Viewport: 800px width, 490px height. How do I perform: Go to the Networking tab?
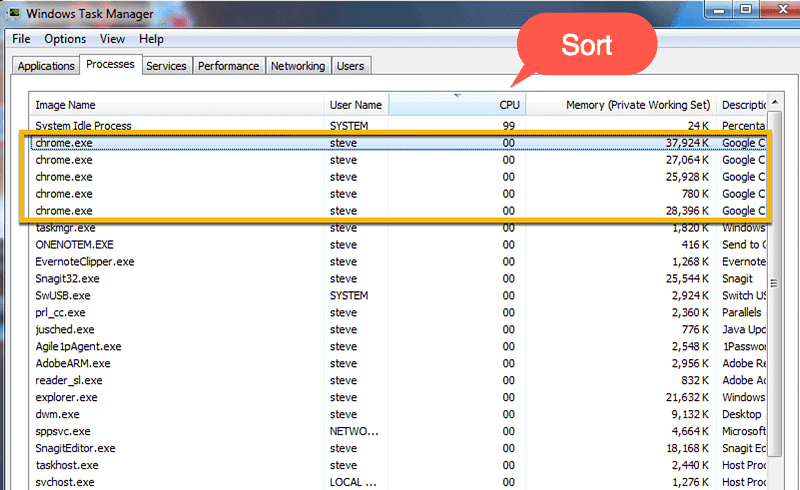298,66
